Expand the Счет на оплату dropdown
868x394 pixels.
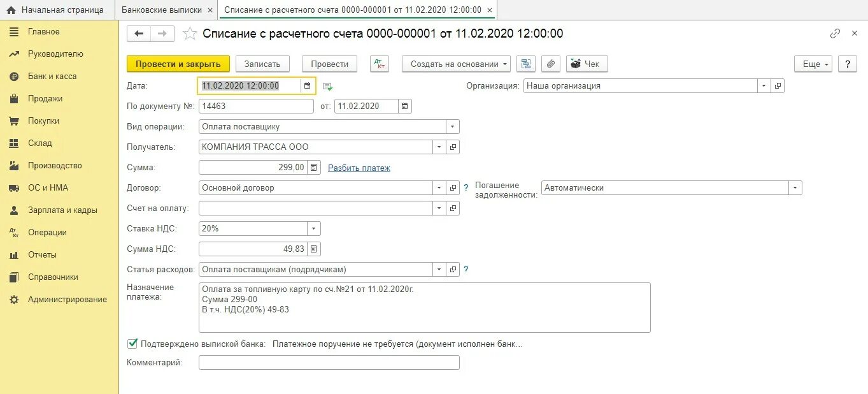click(x=439, y=208)
